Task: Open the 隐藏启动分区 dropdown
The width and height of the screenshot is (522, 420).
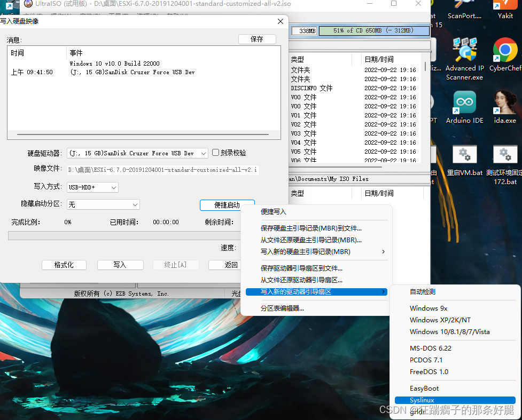Action: click(103, 204)
